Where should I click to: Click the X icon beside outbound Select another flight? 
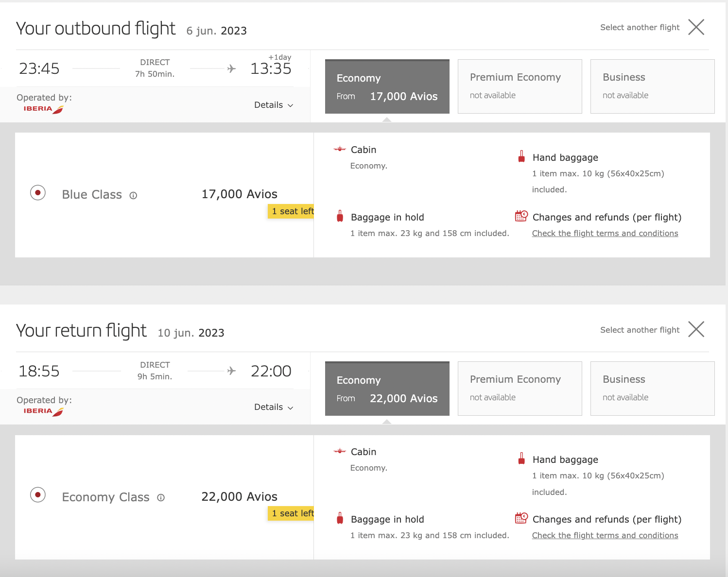[696, 27]
